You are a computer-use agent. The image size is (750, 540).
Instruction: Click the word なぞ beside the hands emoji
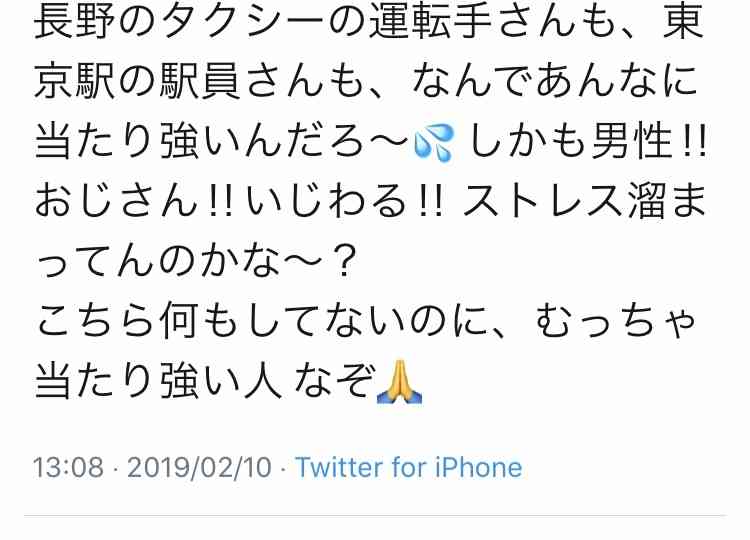click(x=333, y=381)
